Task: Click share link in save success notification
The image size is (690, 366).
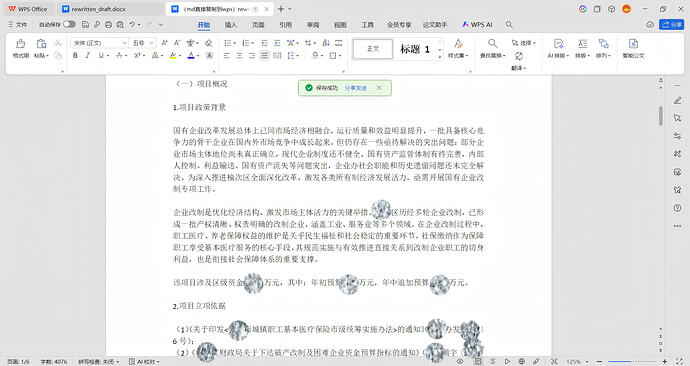Action: 355,88
